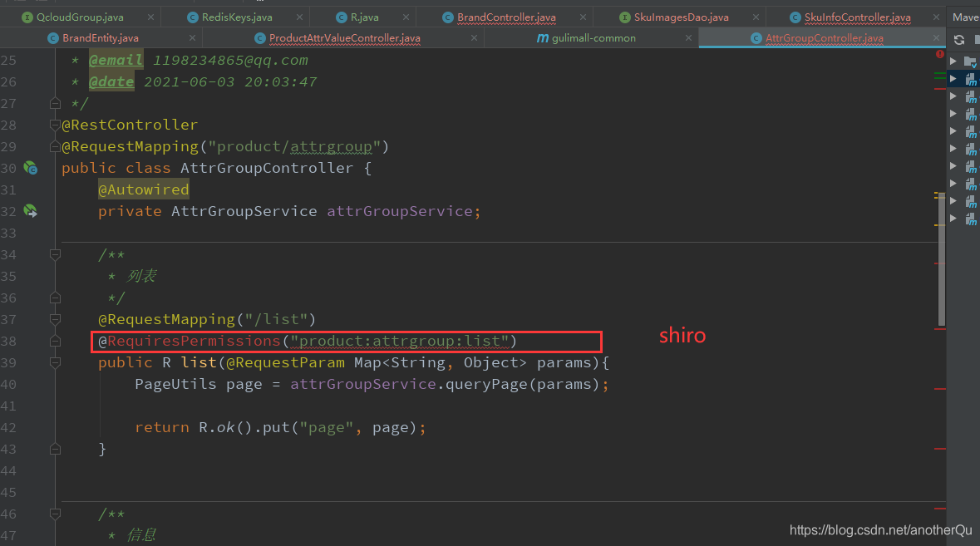Click the highlighted Maven module icon
The height and width of the screenshot is (546, 980).
point(971,79)
